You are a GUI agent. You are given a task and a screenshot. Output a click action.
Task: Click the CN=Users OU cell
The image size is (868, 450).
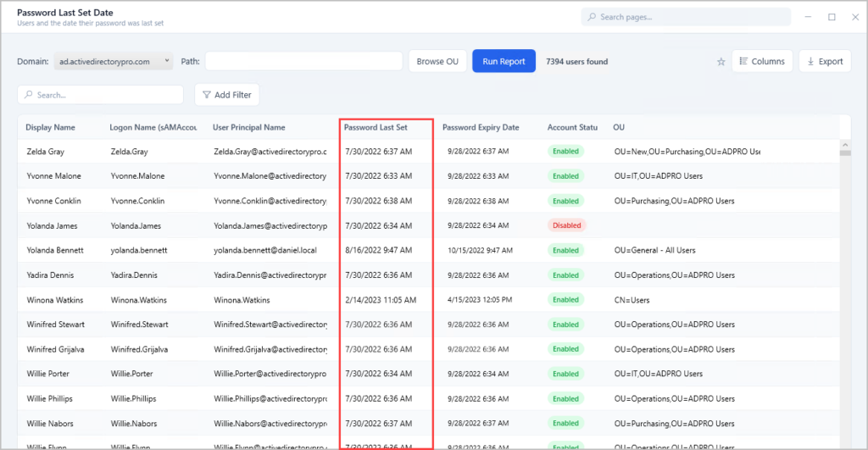pyautogui.click(x=632, y=300)
